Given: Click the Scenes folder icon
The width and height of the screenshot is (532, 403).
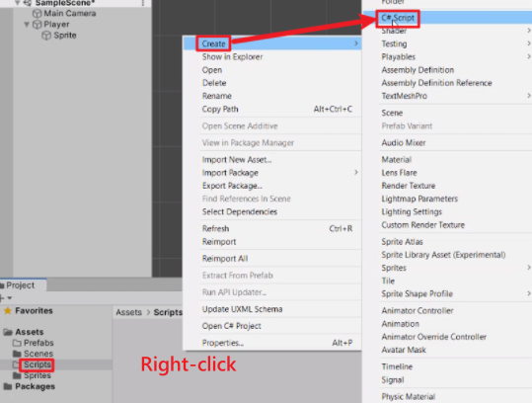Looking at the screenshot, I should 17,354.
